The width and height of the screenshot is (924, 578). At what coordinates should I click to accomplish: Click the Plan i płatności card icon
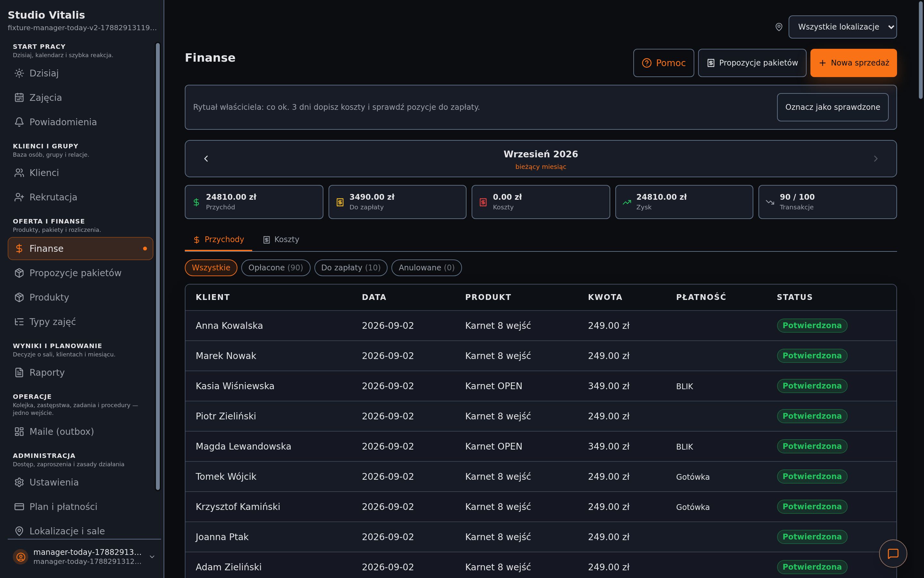coord(19,506)
